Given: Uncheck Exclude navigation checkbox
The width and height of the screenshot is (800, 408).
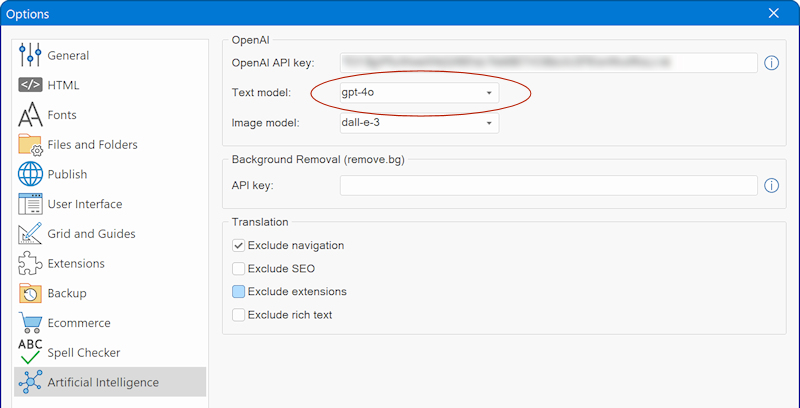Looking at the screenshot, I should (x=238, y=246).
